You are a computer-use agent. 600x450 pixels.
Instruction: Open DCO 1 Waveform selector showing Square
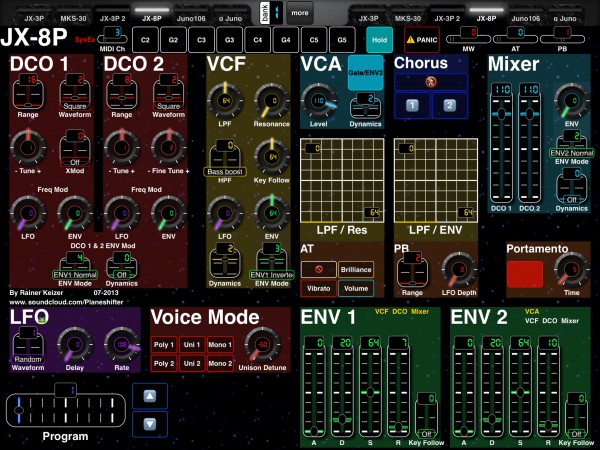tap(75, 93)
